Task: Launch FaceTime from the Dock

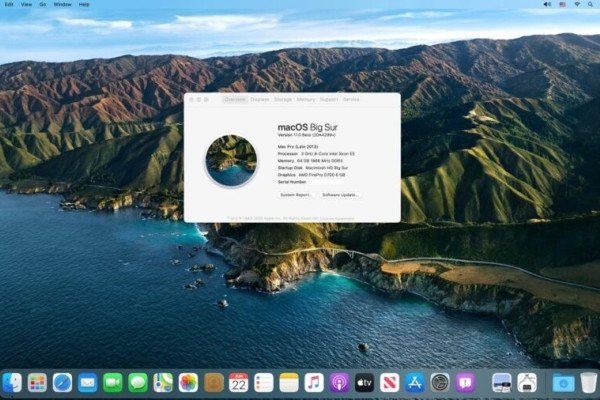Action: pos(112,383)
